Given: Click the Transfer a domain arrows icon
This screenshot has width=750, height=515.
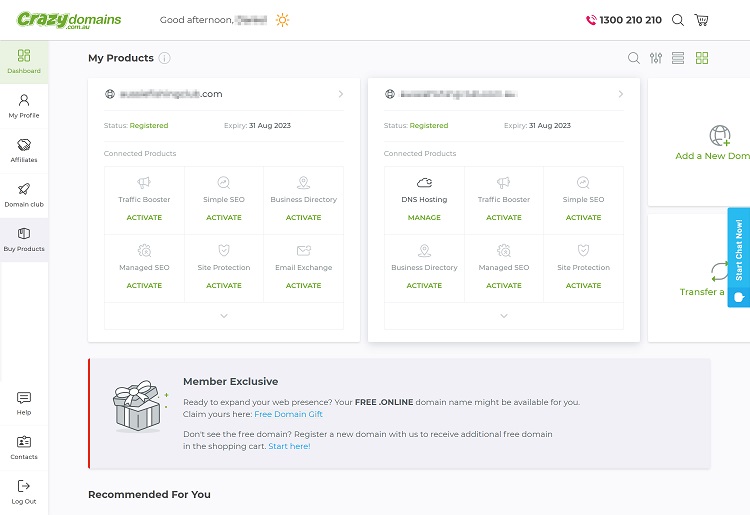Looking at the screenshot, I should tap(719, 271).
